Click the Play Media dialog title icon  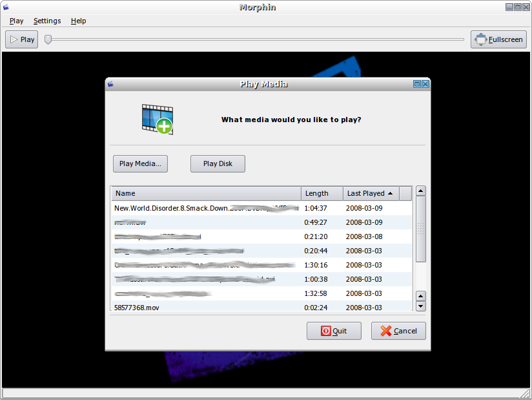(110, 84)
